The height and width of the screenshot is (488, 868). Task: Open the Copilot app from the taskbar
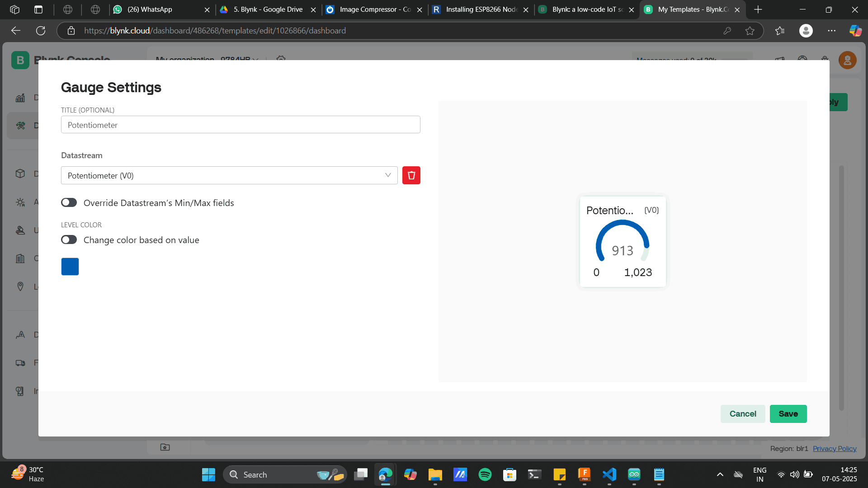coord(410,474)
